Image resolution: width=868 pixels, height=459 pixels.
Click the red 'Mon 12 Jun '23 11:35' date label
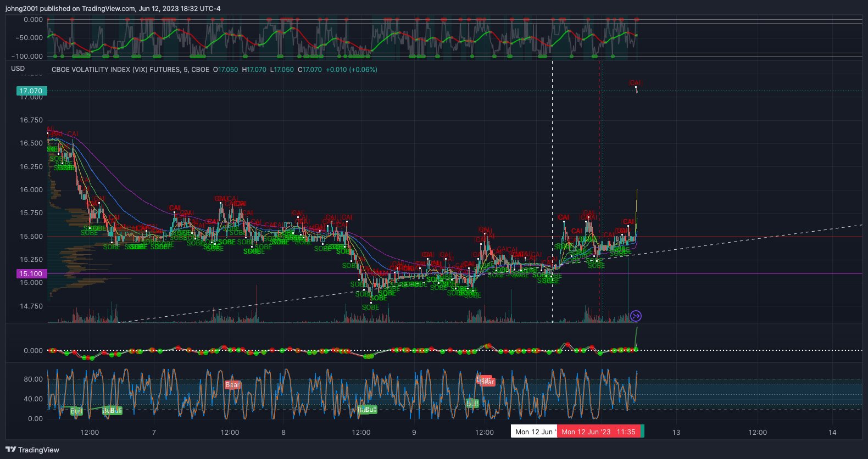coord(598,432)
